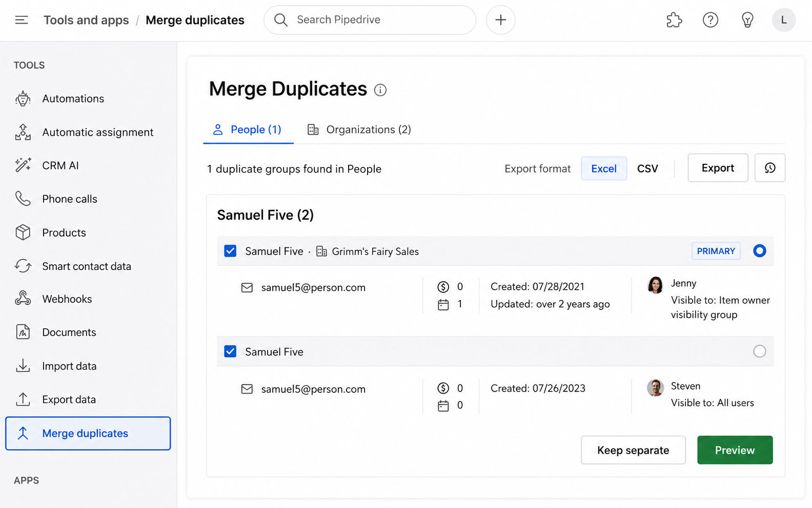The height and width of the screenshot is (508, 812).
Task: Open the L user profile avatar
Action: [784, 20]
